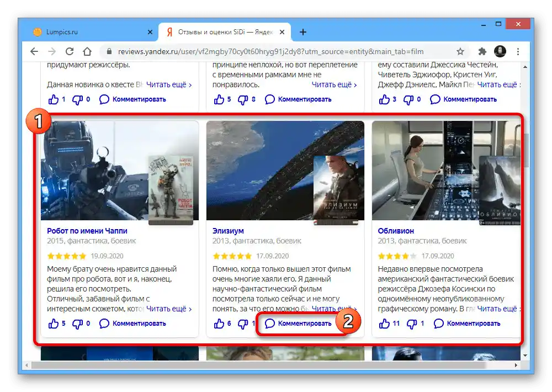Click the Обливион control room still image

click(426, 171)
